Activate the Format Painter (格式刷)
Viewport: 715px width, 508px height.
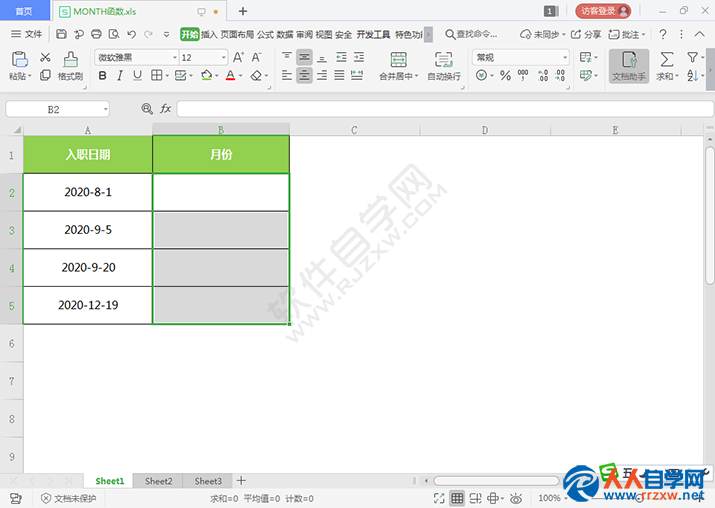[x=70, y=66]
